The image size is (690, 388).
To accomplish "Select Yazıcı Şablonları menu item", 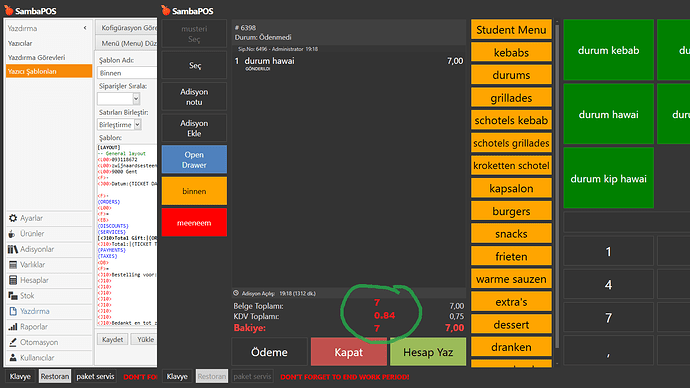I will coord(49,71).
